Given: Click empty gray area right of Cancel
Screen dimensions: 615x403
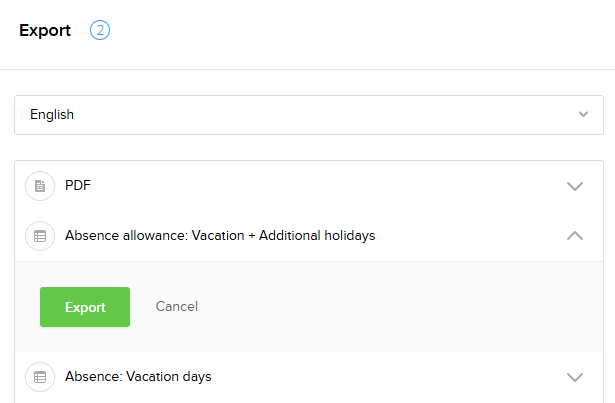Looking at the screenshot, I should (x=400, y=307).
